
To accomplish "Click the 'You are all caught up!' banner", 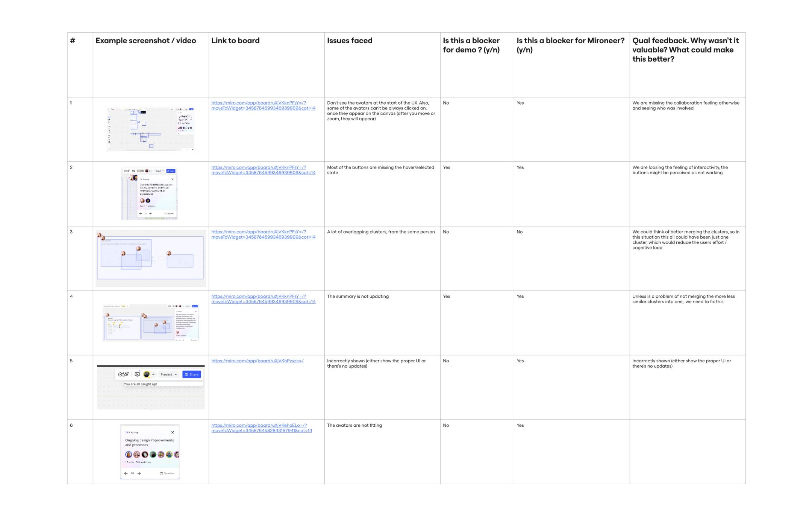I will pyautogui.click(x=163, y=384).
